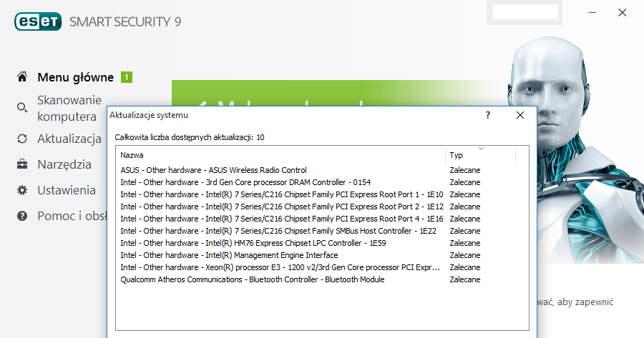
Task: Click the white box in the top bar
Action: pos(525,12)
